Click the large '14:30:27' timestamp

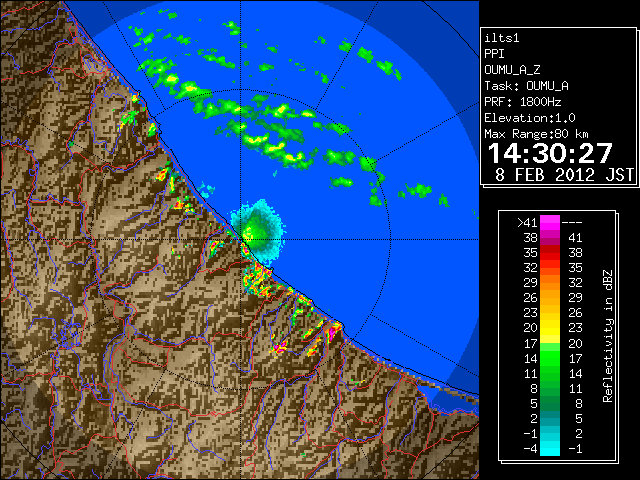point(550,153)
